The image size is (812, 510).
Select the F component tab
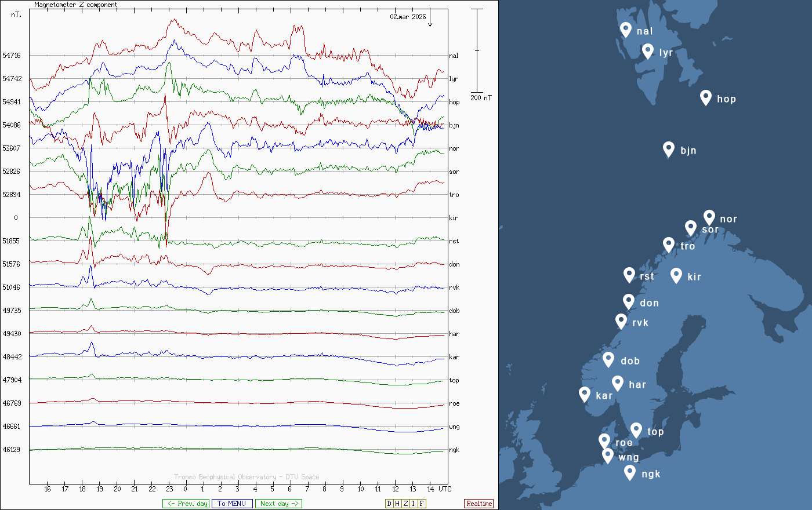422,504
